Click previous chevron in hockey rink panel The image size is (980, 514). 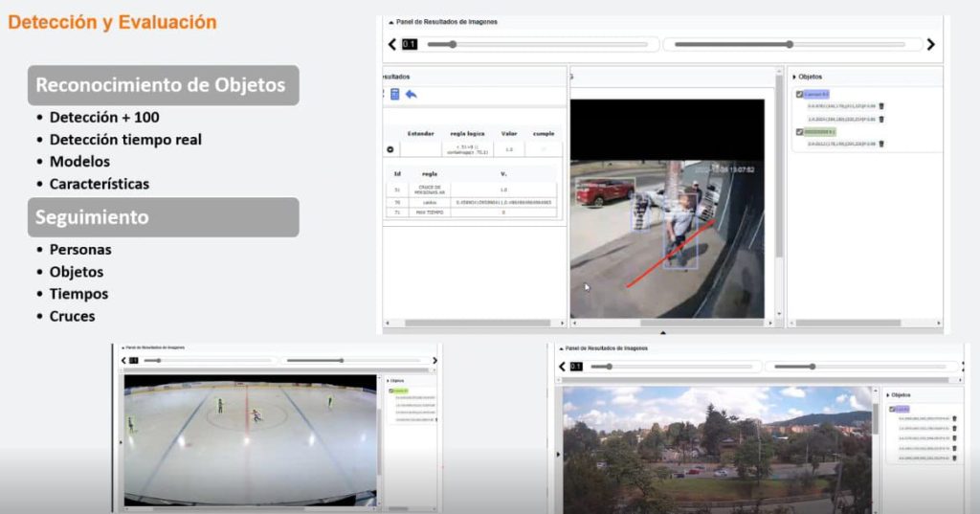click(x=122, y=361)
